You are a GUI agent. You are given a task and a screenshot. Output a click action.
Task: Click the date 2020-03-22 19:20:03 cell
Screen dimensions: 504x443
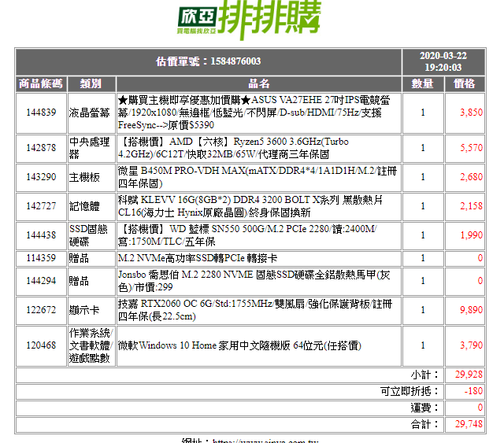pyautogui.click(x=443, y=61)
